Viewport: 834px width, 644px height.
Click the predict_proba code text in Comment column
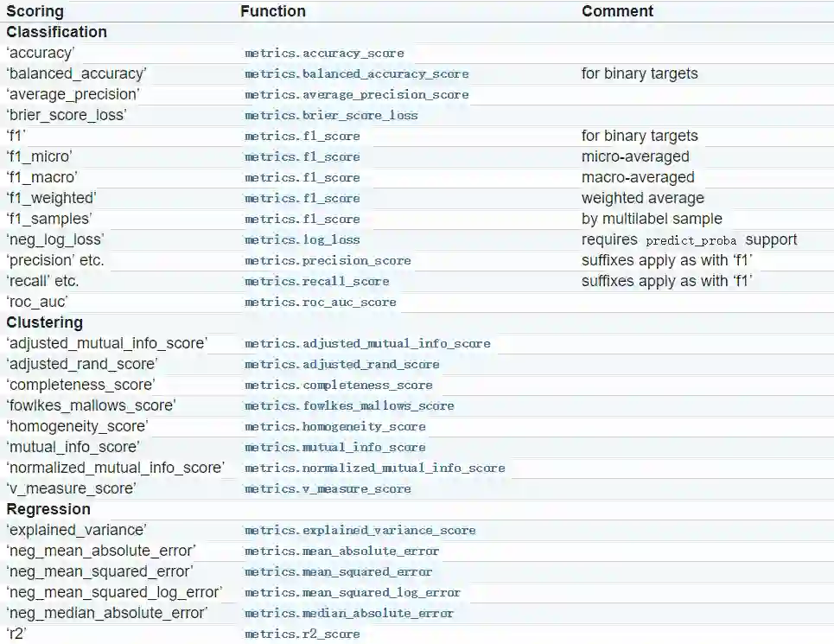pyautogui.click(x=691, y=241)
